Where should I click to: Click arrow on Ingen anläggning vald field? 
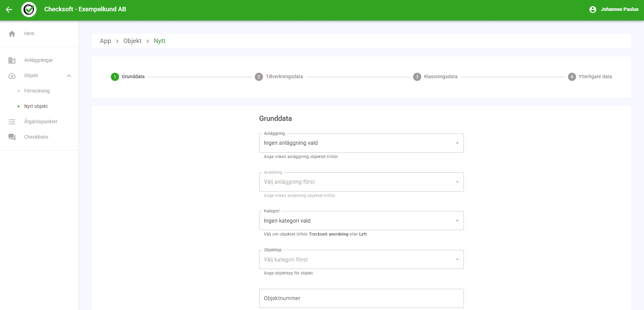(x=457, y=143)
